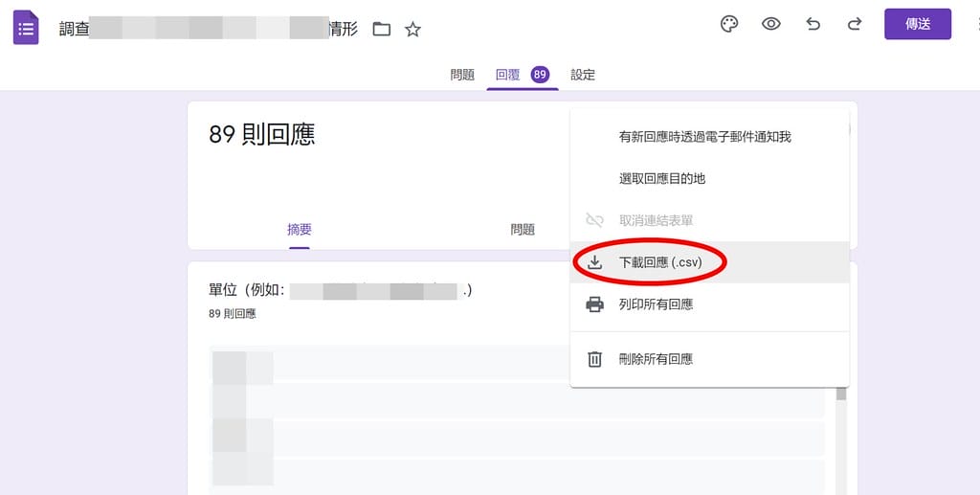Click the 89 responses count badge

pos(540,75)
